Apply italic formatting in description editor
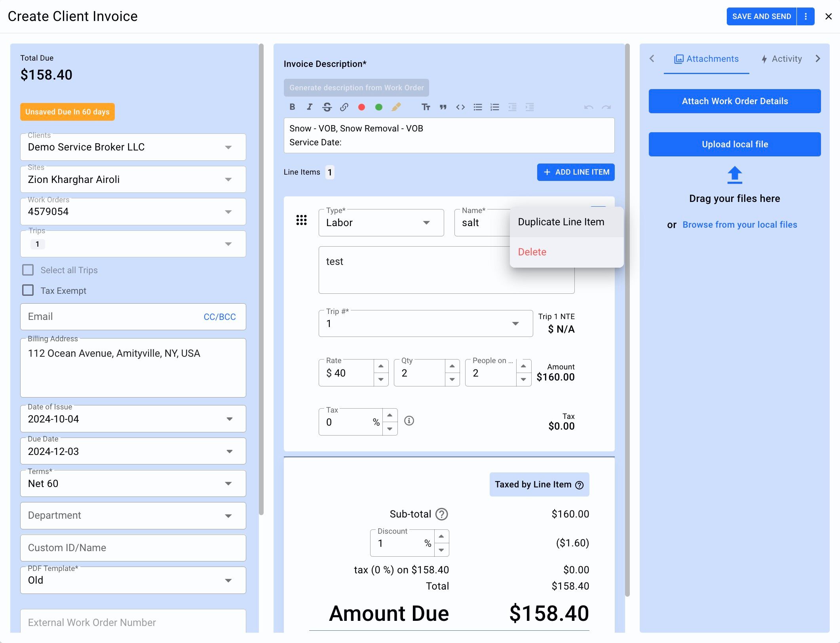 (x=310, y=107)
